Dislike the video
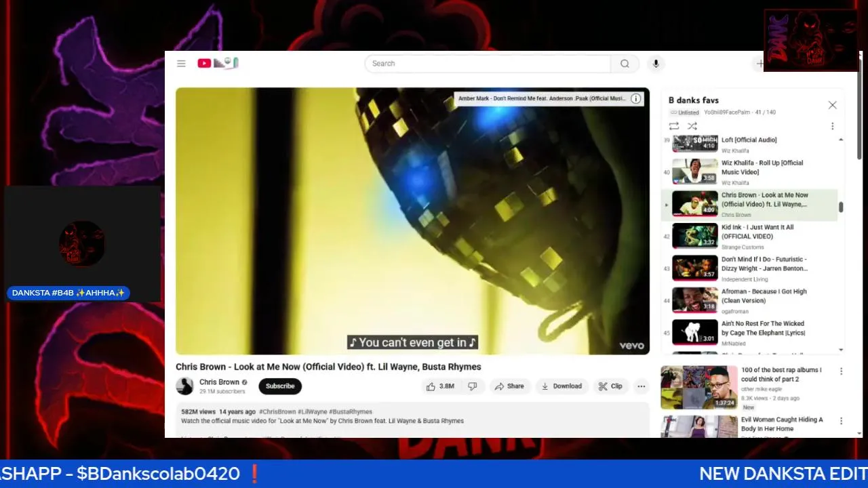868x488 pixels. (x=473, y=386)
